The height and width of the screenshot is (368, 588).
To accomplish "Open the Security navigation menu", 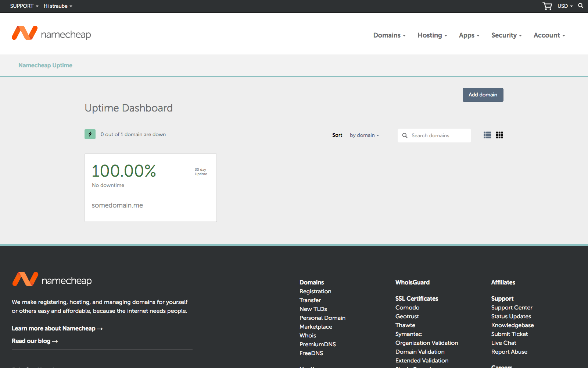I will [506, 35].
